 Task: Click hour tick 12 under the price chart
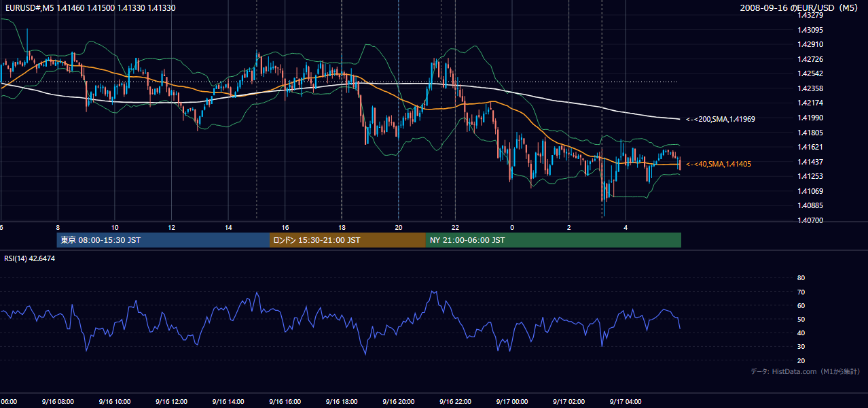(x=171, y=228)
